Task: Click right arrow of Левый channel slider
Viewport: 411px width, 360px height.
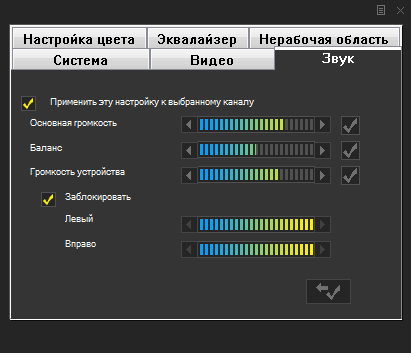Action: pyautogui.click(x=323, y=224)
